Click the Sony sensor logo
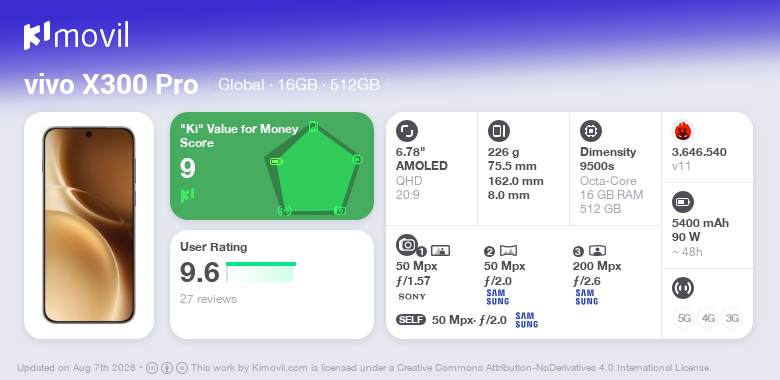The width and height of the screenshot is (780, 380). point(412,297)
